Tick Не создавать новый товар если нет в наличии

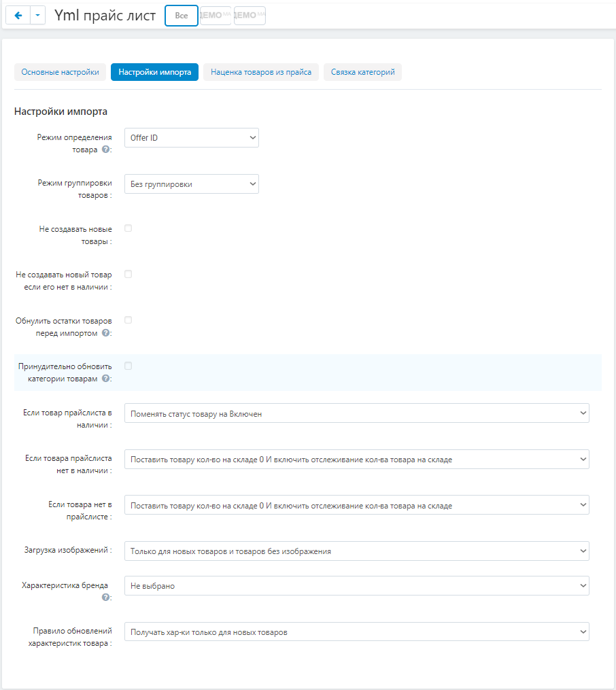tap(128, 274)
